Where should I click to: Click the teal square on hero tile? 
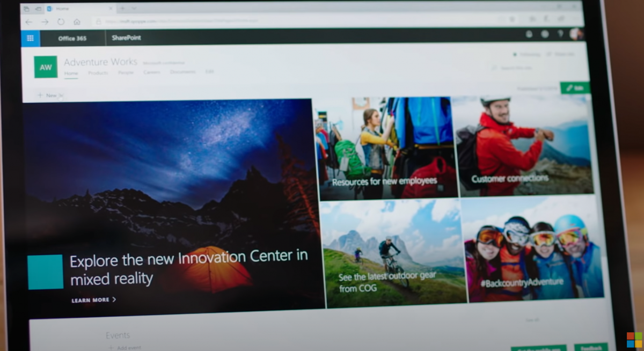coord(45,272)
